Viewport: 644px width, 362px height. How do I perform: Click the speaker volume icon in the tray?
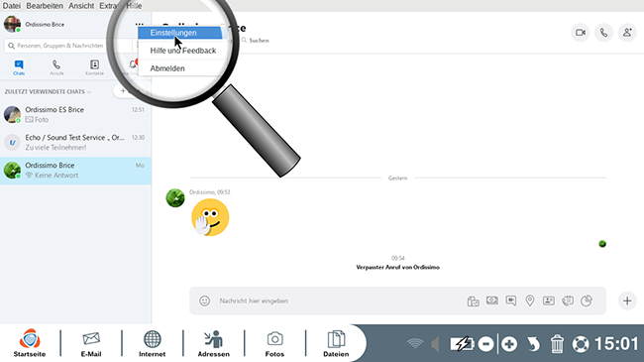[x=435, y=344]
